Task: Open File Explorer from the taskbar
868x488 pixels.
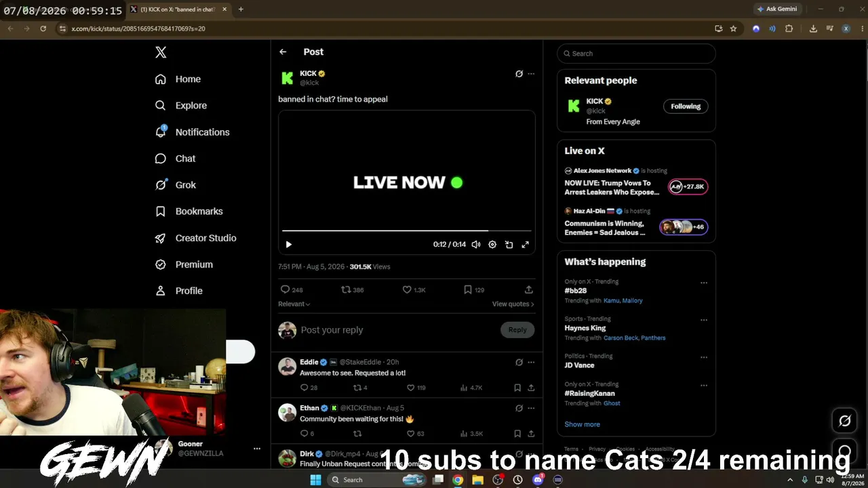Action: point(478,480)
